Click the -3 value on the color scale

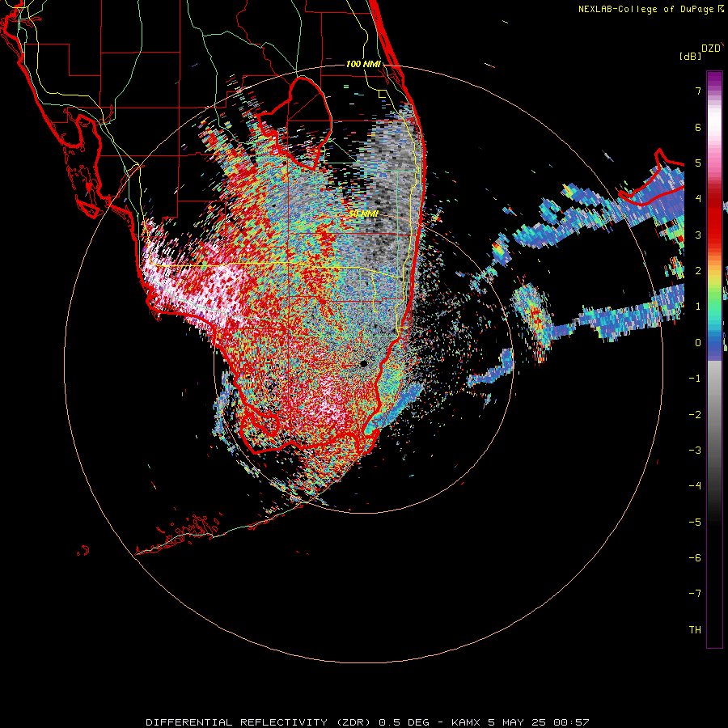[695, 451]
